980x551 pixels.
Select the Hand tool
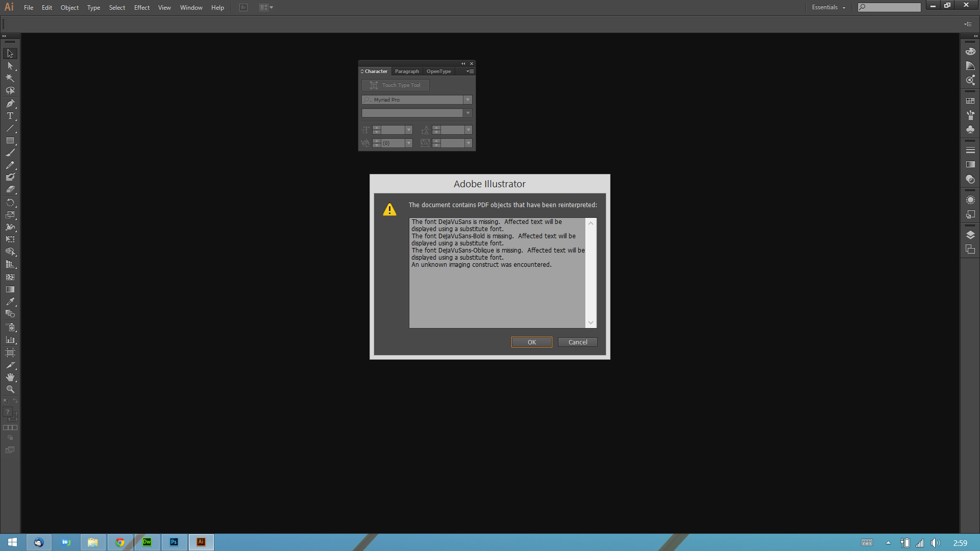coord(10,378)
